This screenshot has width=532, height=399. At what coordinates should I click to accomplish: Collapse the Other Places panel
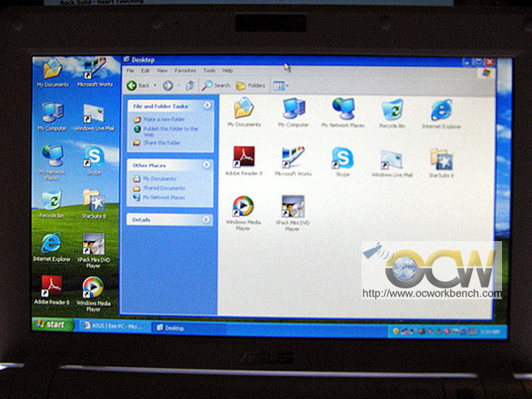(x=206, y=165)
